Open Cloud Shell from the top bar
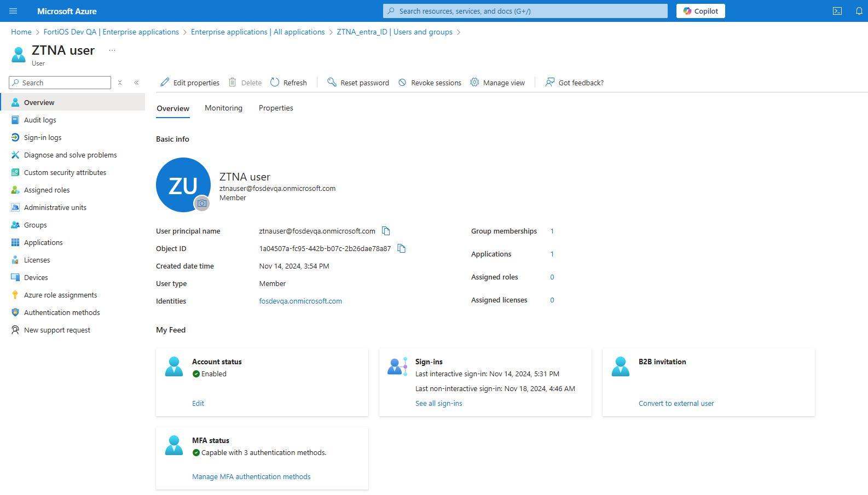Image resolution: width=868 pixels, height=495 pixels. click(x=837, y=11)
